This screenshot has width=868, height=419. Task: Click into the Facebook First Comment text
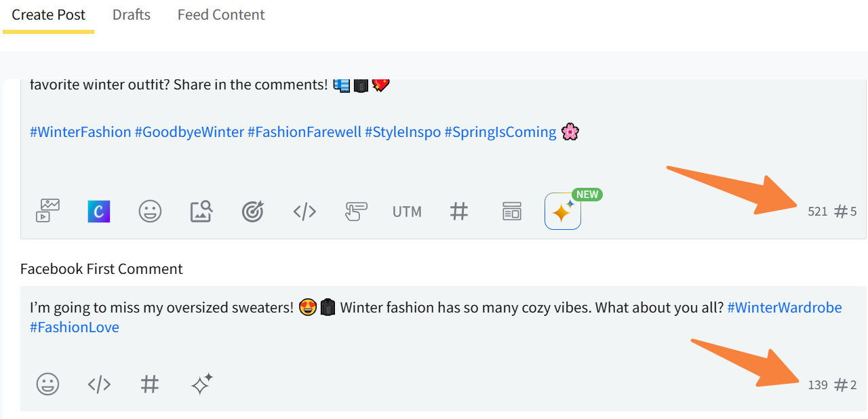pyautogui.click(x=407, y=317)
